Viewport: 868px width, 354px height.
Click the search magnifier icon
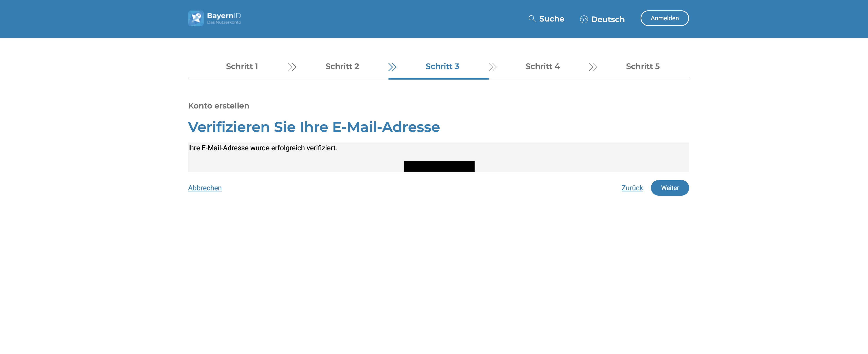click(x=532, y=19)
